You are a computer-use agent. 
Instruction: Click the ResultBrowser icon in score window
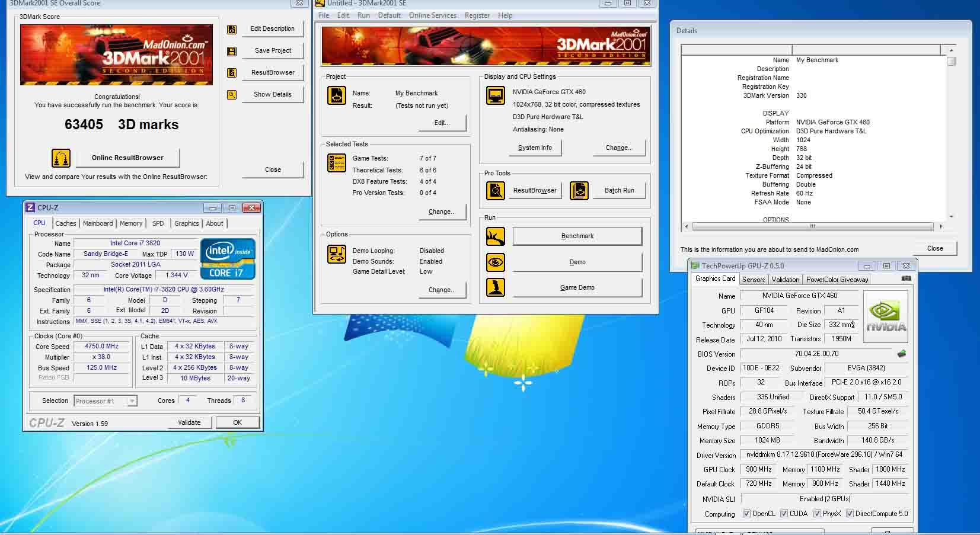(232, 73)
